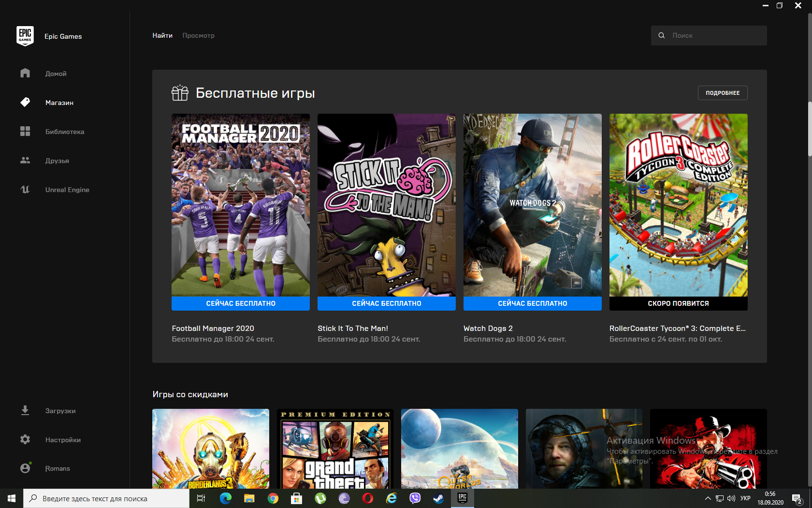Select the Магазин store tag icon

point(25,102)
